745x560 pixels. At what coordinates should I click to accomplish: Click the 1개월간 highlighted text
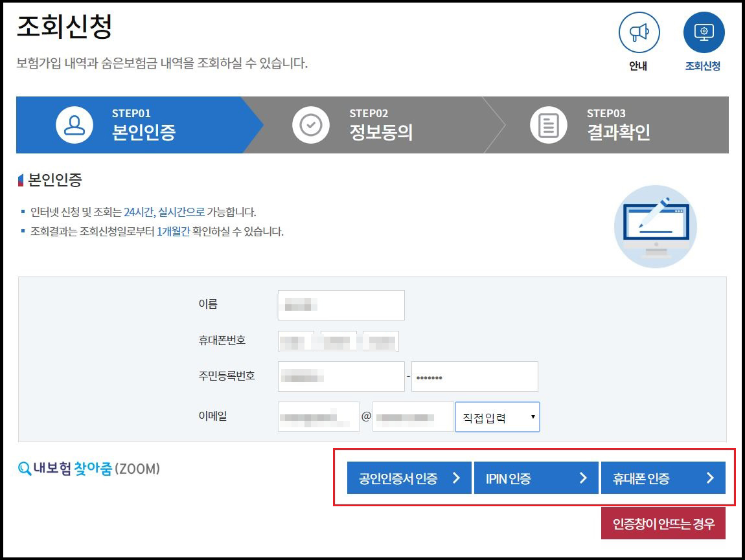(173, 231)
